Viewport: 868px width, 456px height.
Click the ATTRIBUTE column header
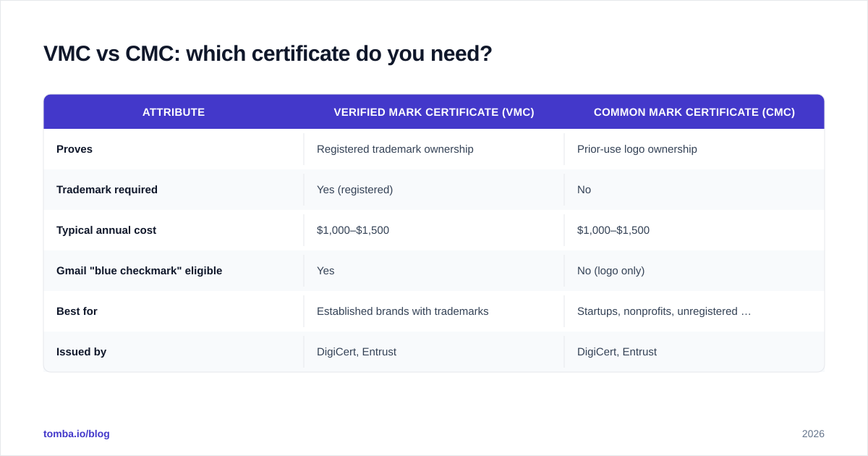pyautogui.click(x=174, y=112)
